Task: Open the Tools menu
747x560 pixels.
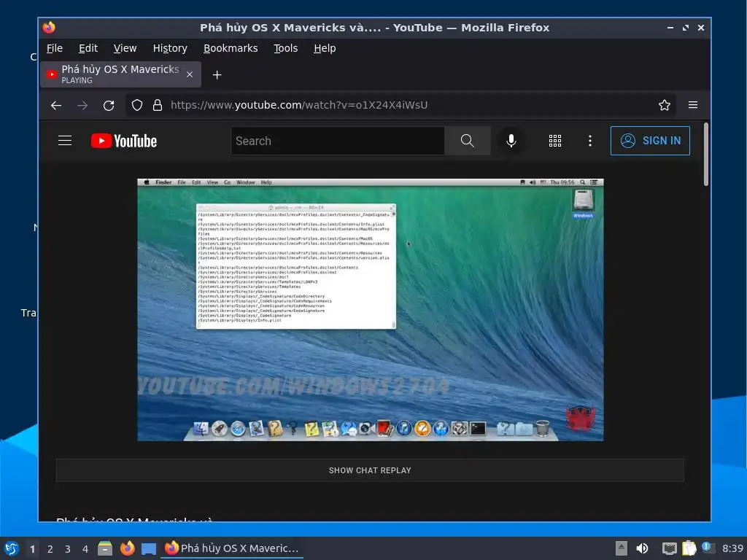Action: click(285, 48)
